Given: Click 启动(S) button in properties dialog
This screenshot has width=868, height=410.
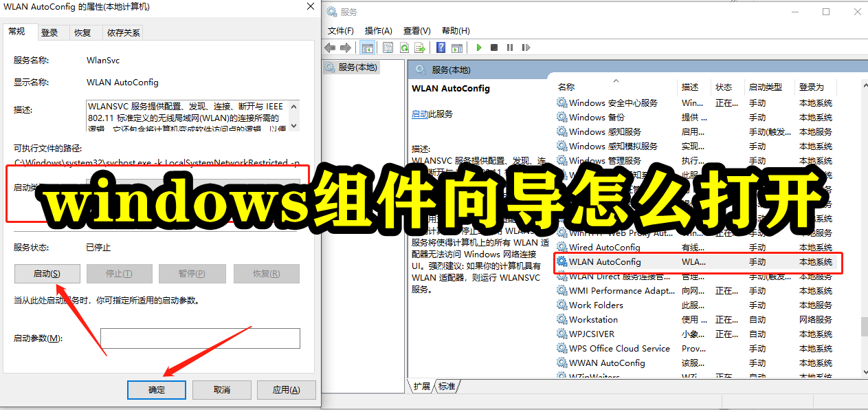Looking at the screenshot, I should tap(47, 274).
